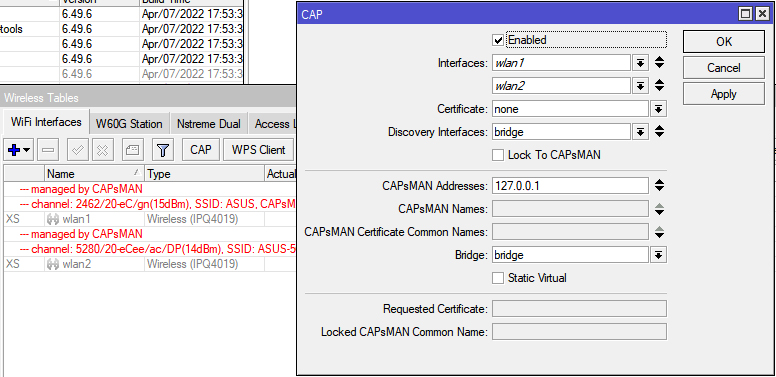
Task: Click Apply in the CAP dialog
Action: (x=724, y=94)
